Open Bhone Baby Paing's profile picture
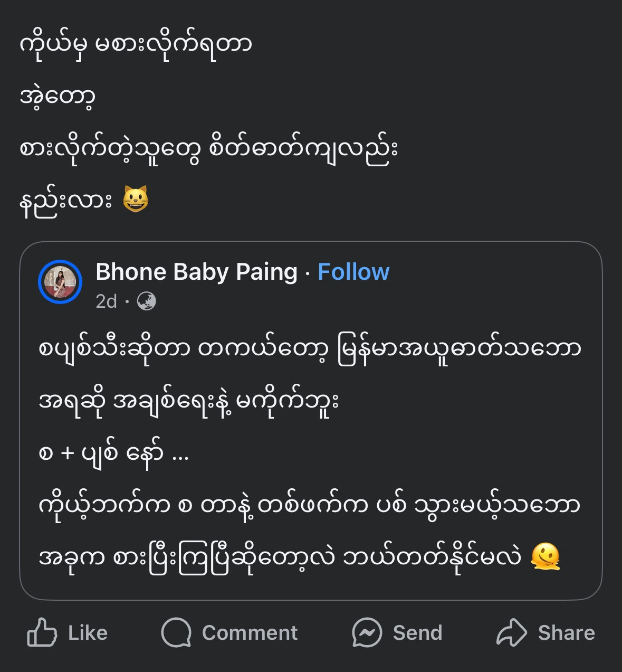The height and width of the screenshot is (672, 622). click(60, 282)
